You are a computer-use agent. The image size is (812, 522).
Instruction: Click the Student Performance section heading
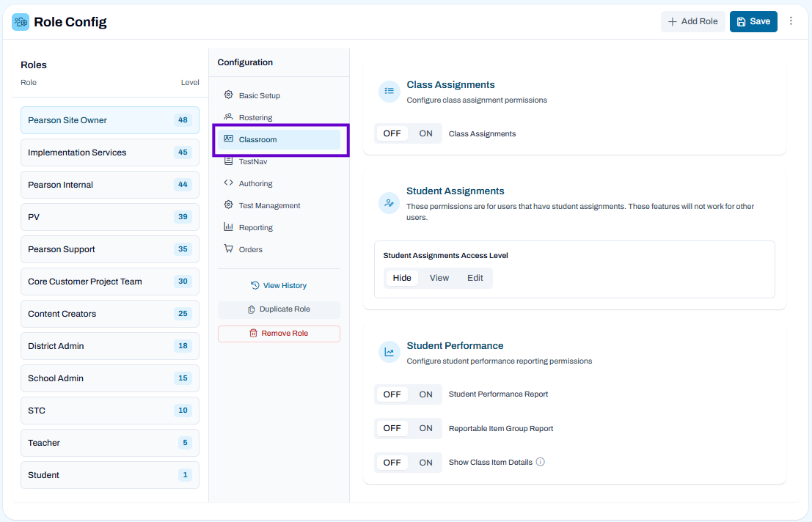(x=455, y=345)
